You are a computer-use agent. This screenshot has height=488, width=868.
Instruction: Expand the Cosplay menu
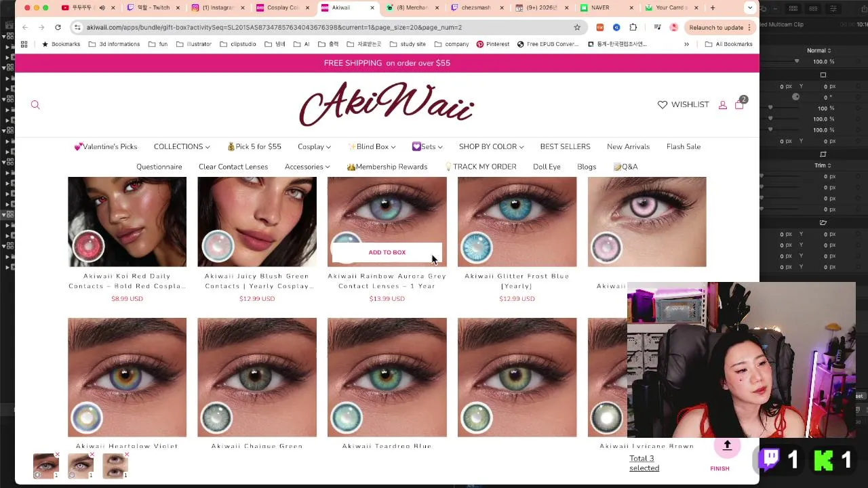pyautogui.click(x=314, y=146)
